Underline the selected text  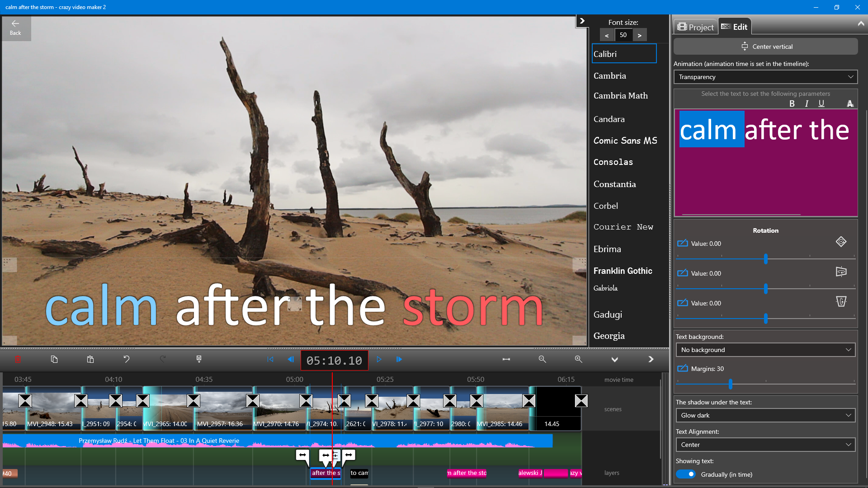pyautogui.click(x=821, y=103)
